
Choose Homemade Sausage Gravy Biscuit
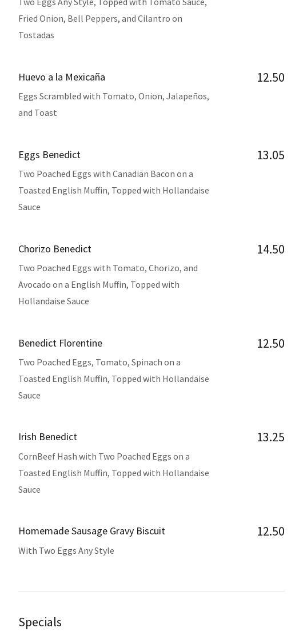click(x=91, y=530)
